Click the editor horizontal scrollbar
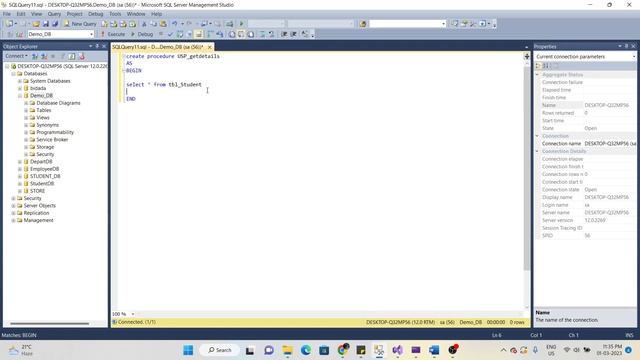Image resolution: width=640 pixels, height=360 pixels. point(331,314)
